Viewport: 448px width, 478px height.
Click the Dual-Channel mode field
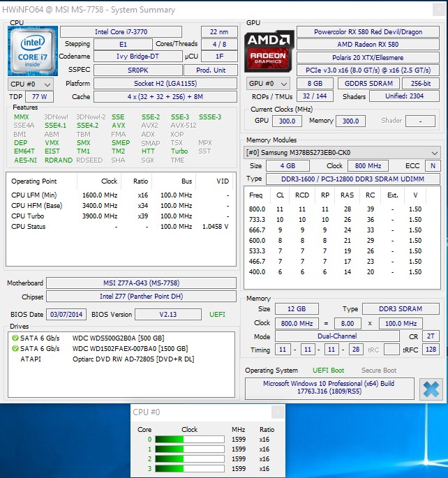click(337, 336)
